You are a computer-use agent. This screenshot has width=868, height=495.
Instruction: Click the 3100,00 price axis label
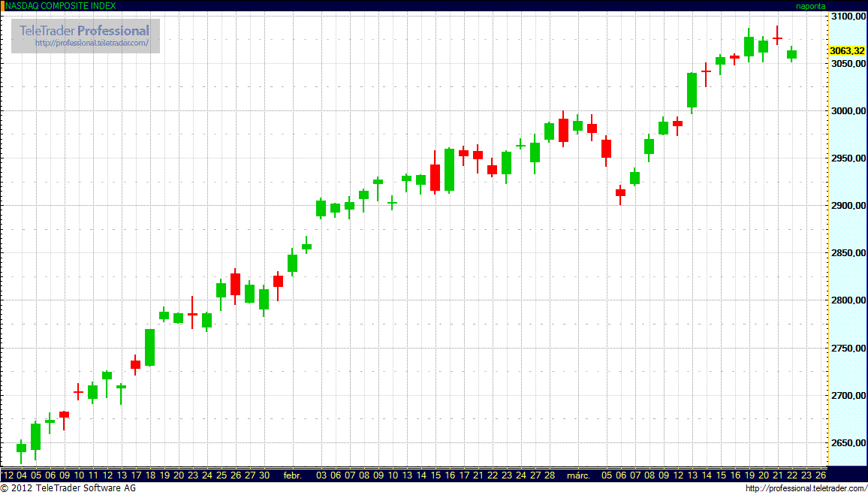pos(847,17)
